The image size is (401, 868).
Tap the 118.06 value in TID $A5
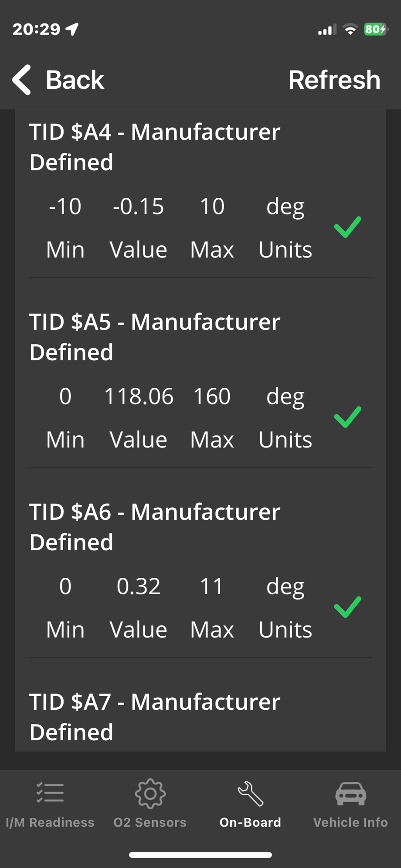tap(139, 397)
